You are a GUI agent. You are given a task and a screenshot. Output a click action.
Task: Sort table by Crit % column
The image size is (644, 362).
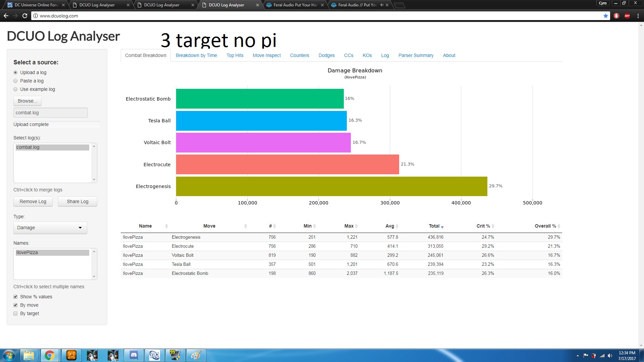(483, 226)
